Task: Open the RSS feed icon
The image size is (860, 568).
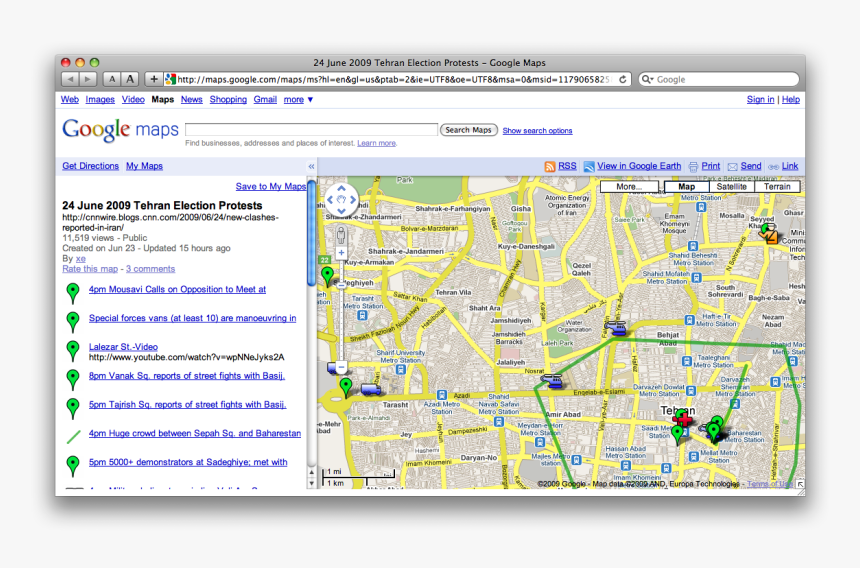Action: pos(550,166)
